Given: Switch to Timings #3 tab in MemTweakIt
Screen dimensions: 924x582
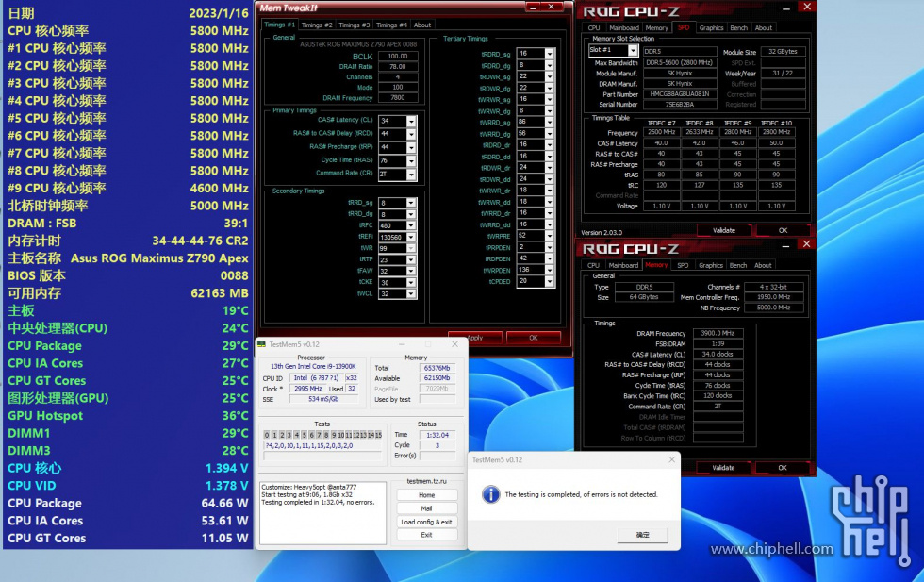Looking at the screenshot, I should coord(355,25).
